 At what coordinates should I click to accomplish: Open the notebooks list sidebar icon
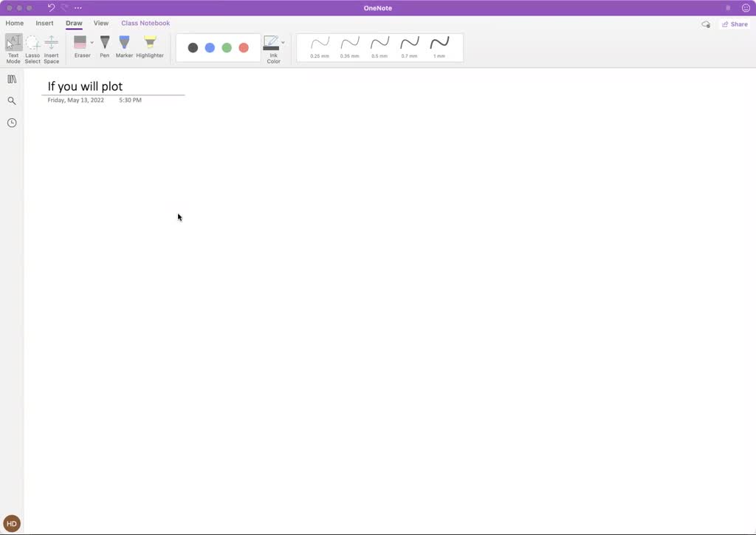pyautogui.click(x=12, y=79)
